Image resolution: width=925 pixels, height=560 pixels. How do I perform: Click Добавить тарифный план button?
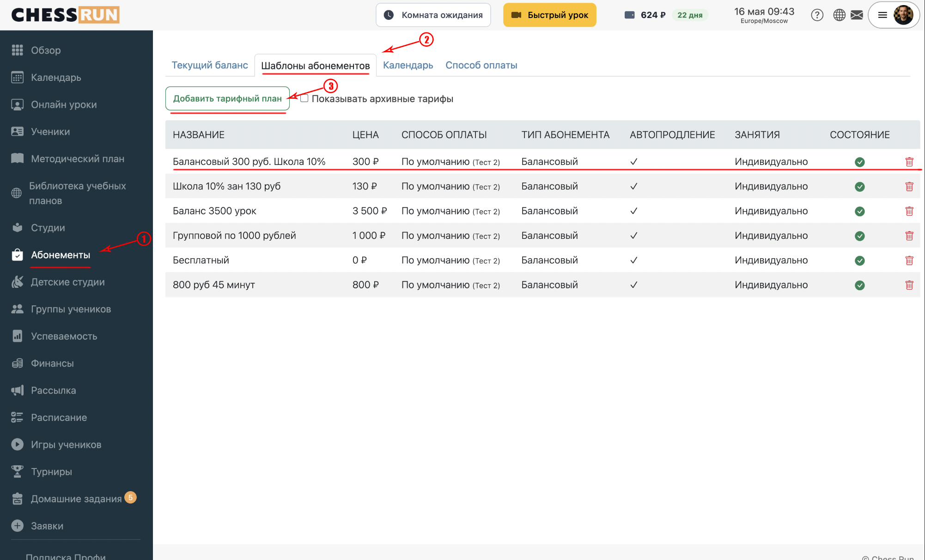click(x=227, y=98)
